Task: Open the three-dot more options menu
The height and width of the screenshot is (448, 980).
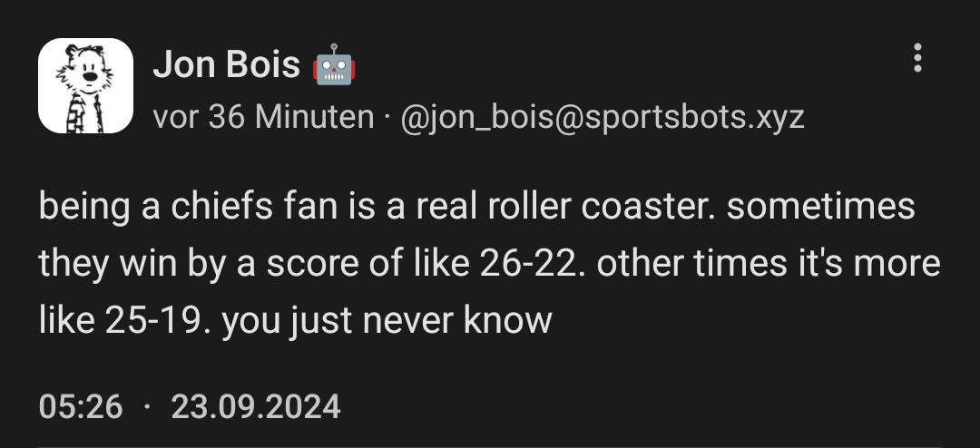Action: tap(917, 58)
